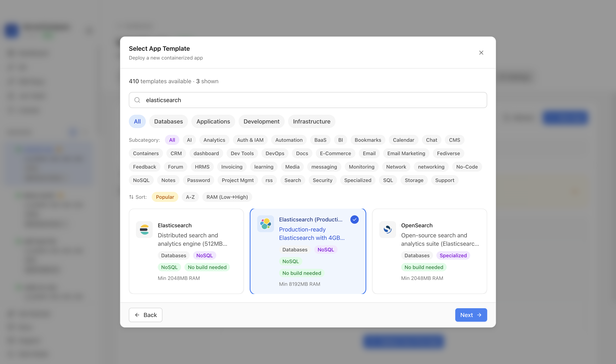Filter by Support subcategory
Image resolution: width=616 pixels, height=364 pixels.
(x=444, y=180)
